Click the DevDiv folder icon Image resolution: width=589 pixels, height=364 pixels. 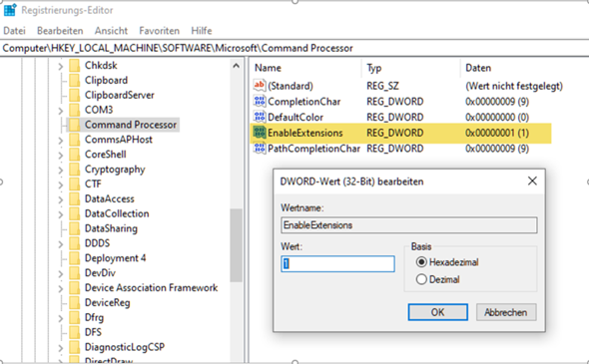click(x=75, y=273)
